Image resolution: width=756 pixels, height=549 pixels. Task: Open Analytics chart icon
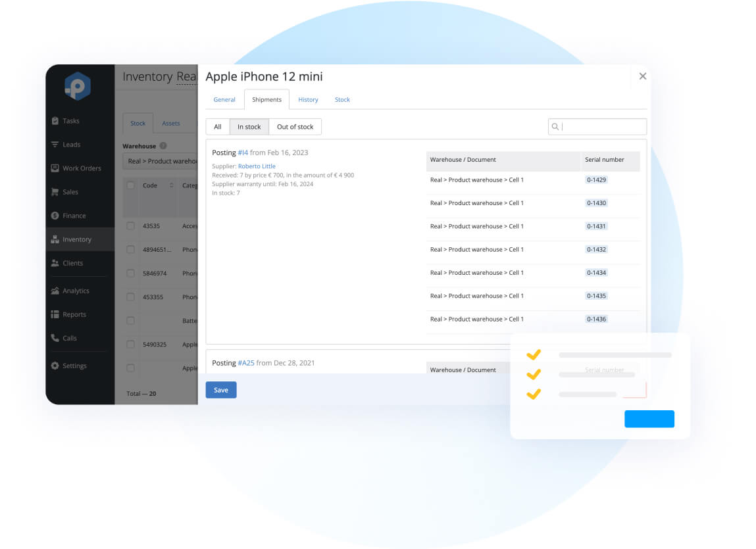click(55, 291)
